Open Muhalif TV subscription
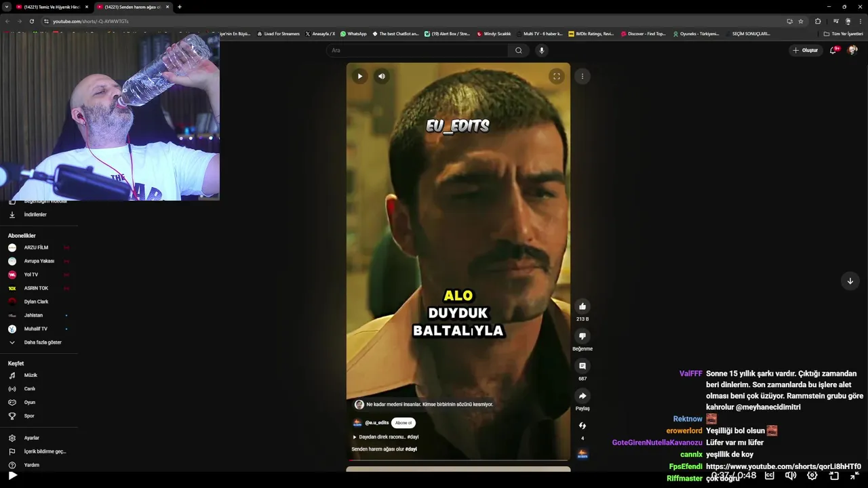Viewport: 868px width, 488px height. 39,329
